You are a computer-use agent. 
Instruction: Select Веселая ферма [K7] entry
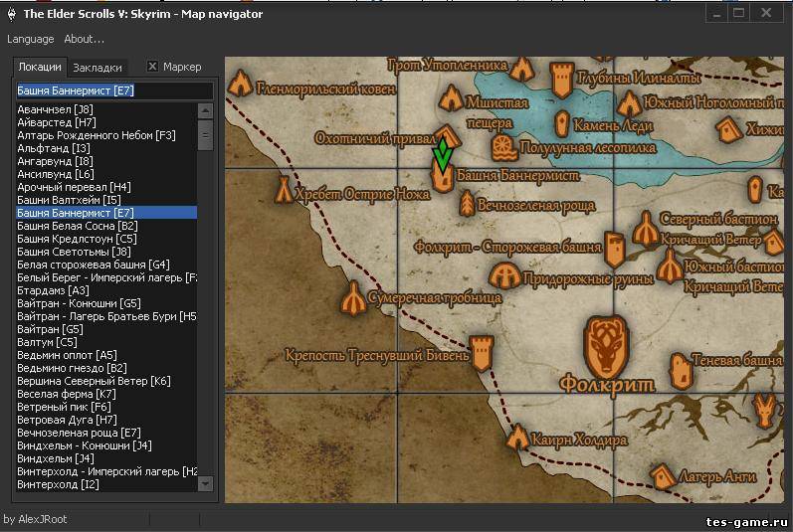pyautogui.click(x=106, y=394)
